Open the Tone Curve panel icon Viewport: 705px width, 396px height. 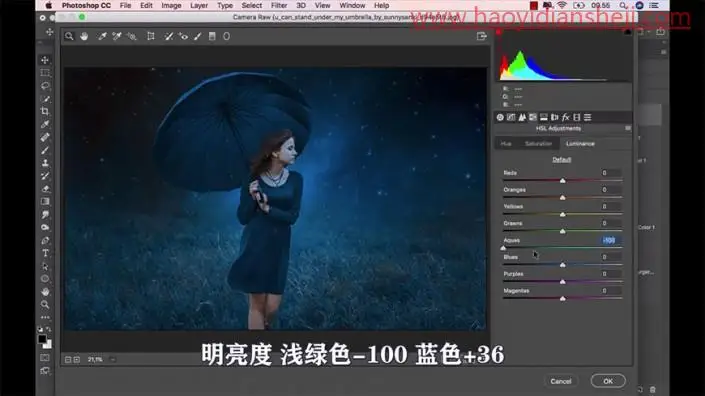point(511,117)
